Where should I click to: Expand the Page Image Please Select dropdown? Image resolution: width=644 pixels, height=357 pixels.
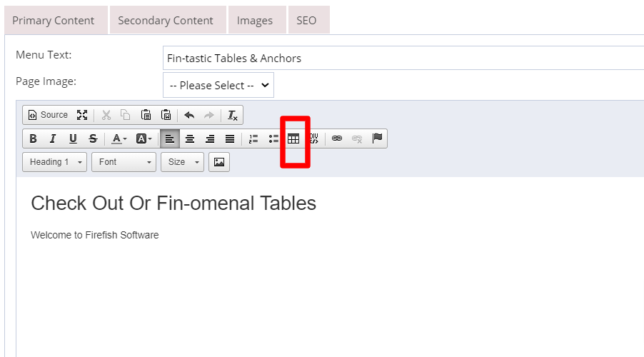coord(218,85)
